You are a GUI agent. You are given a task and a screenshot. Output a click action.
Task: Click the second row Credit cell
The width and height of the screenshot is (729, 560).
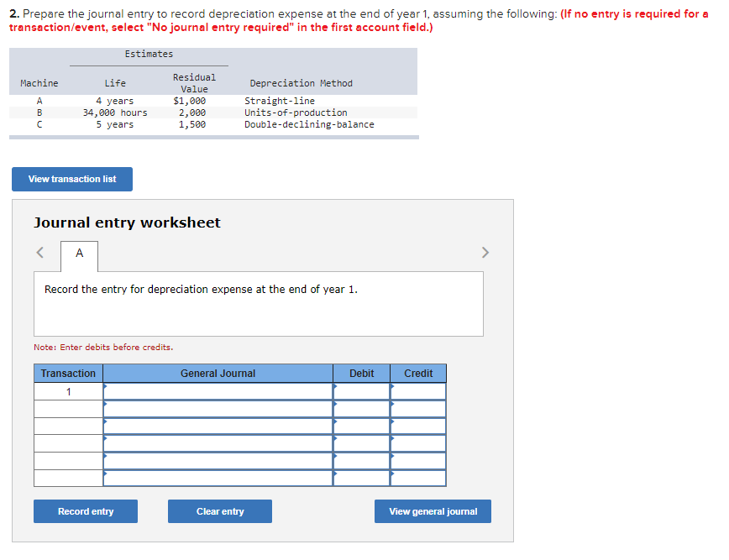(x=418, y=409)
